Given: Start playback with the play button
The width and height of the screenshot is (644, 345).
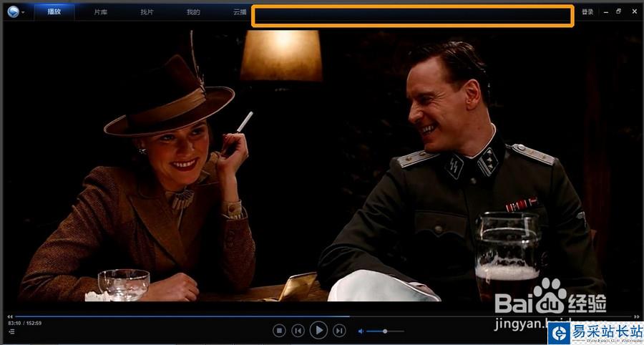Looking at the screenshot, I should (318, 330).
